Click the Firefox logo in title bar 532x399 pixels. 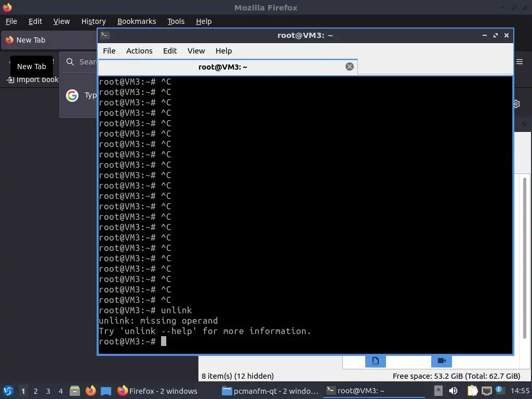point(7,7)
